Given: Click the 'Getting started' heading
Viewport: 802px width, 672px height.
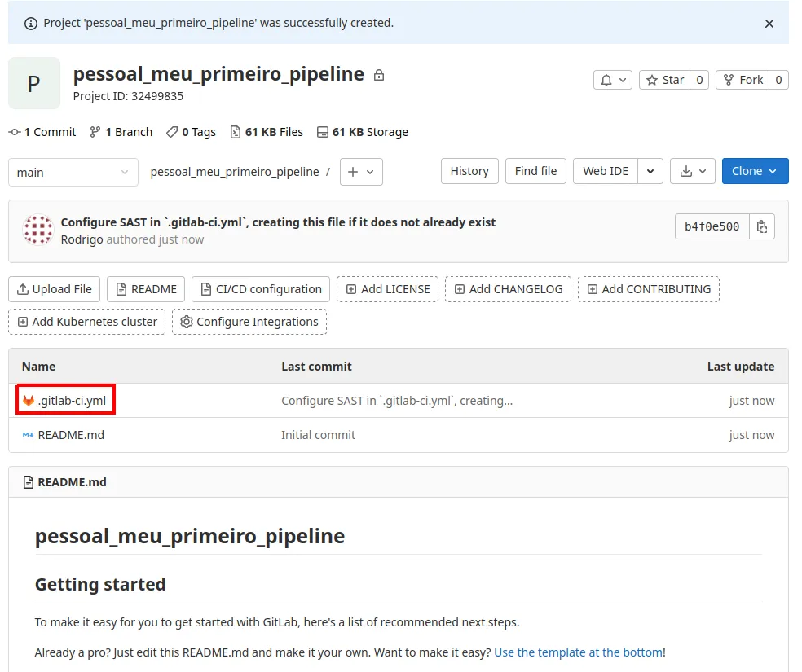Looking at the screenshot, I should (100, 585).
